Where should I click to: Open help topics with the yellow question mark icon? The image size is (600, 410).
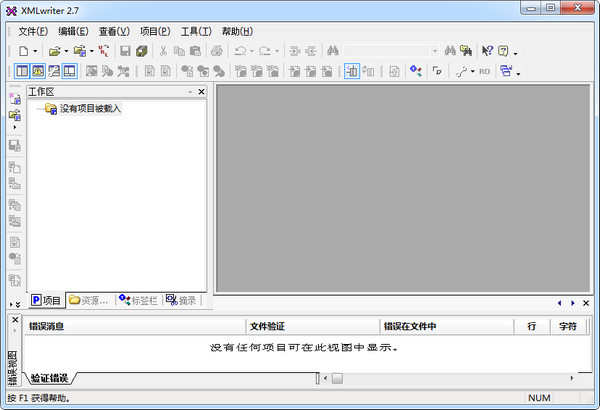coord(503,51)
